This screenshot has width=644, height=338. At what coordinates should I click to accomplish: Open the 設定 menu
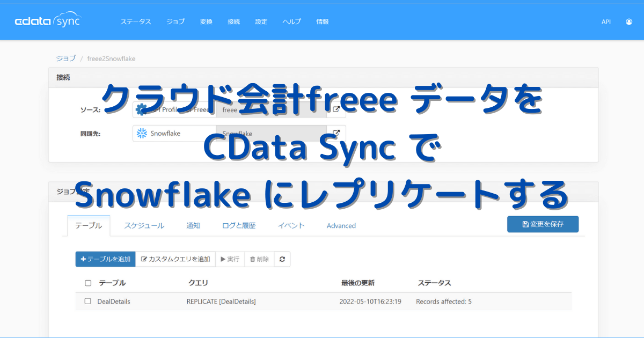[x=261, y=22]
